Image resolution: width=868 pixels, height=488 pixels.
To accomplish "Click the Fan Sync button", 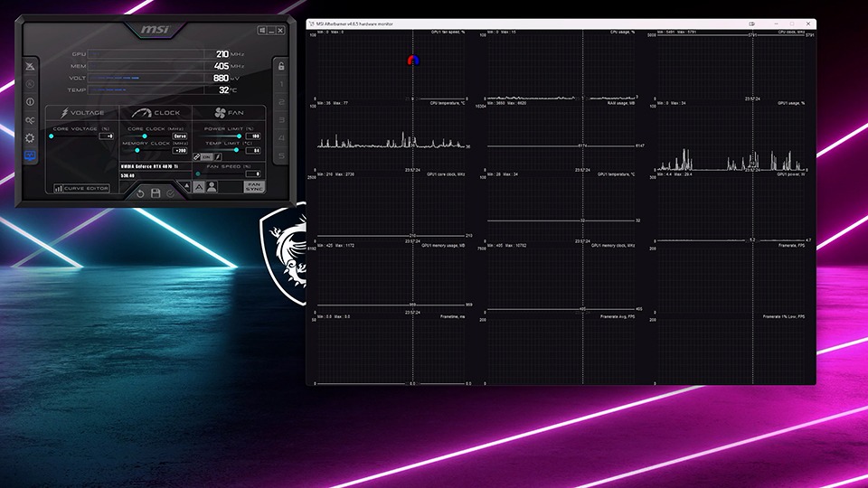I will (x=254, y=187).
